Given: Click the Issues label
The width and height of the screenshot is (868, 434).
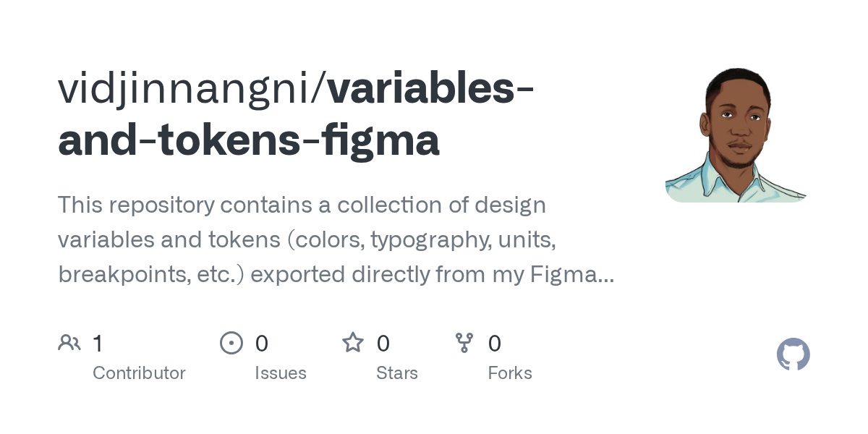Looking at the screenshot, I should click(x=281, y=373).
